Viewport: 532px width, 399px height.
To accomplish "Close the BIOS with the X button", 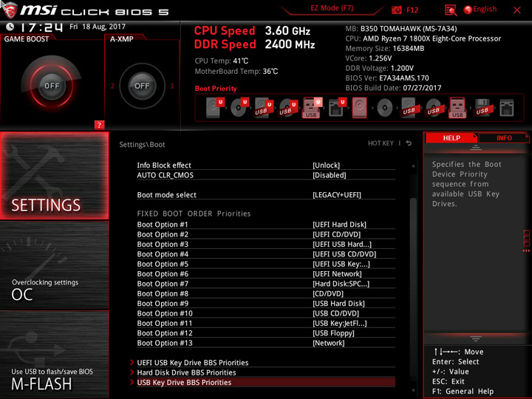I will coord(517,10).
